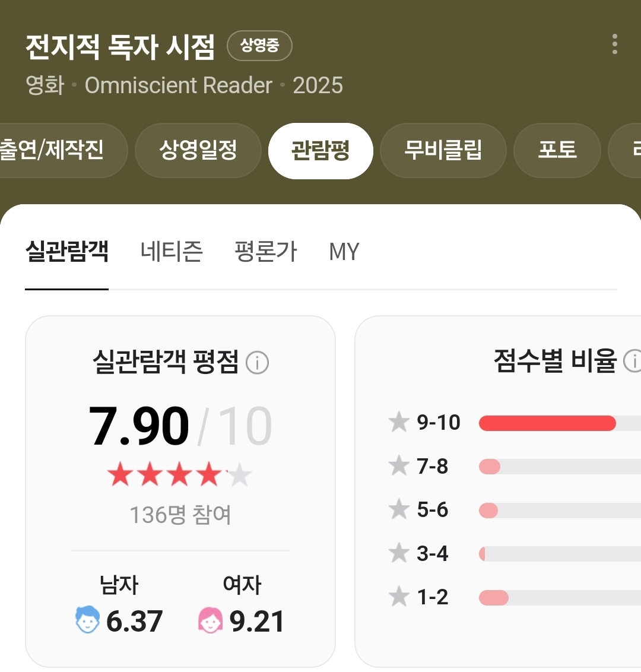Tap the star icon next to 9-10
This screenshot has width=641, height=672.
[399, 423]
